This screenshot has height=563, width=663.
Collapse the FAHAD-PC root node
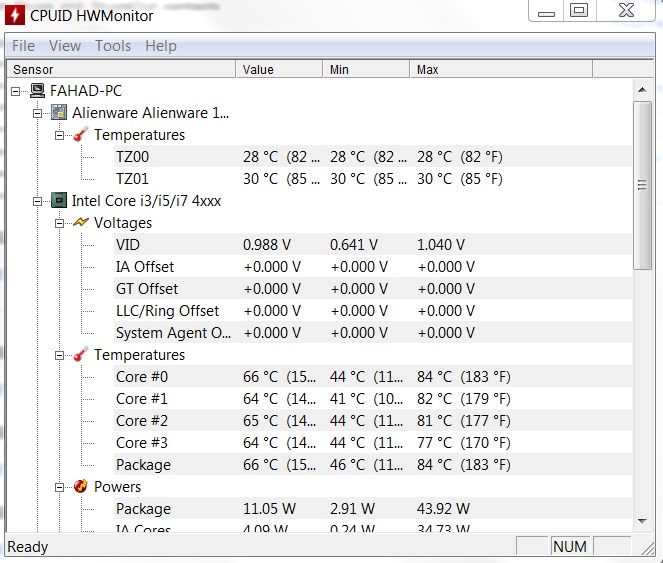[16, 91]
